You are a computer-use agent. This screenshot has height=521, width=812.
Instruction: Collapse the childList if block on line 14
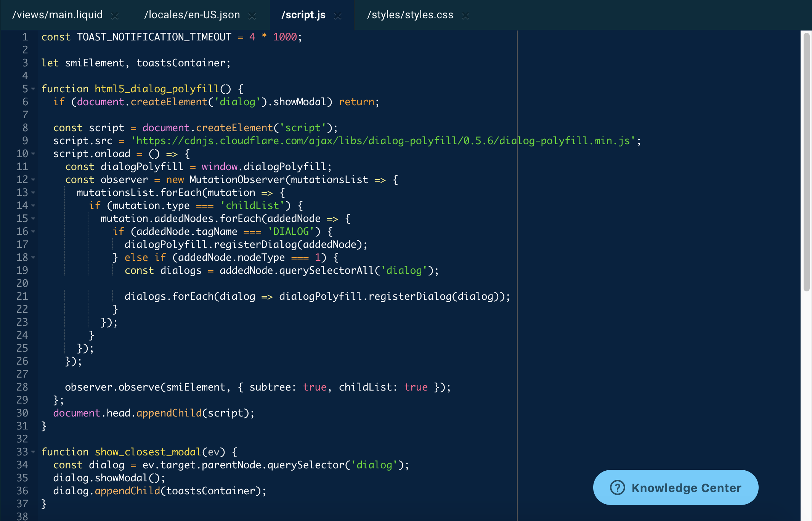point(34,206)
